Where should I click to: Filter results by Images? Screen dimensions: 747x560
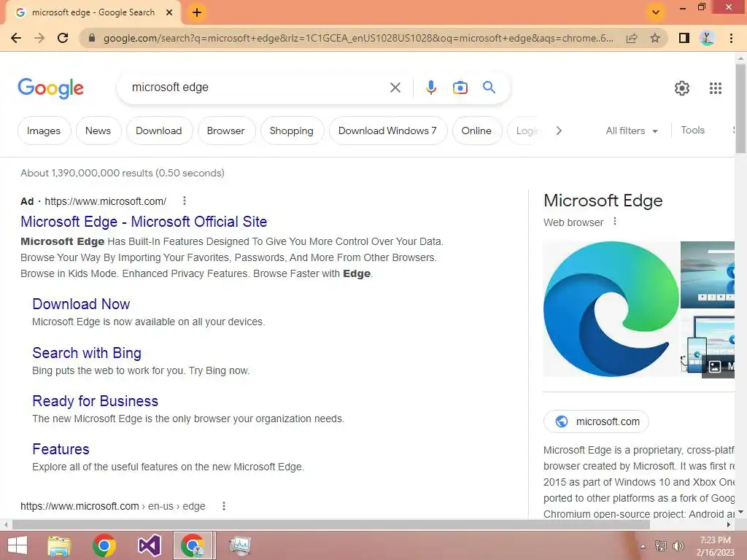tap(44, 131)
